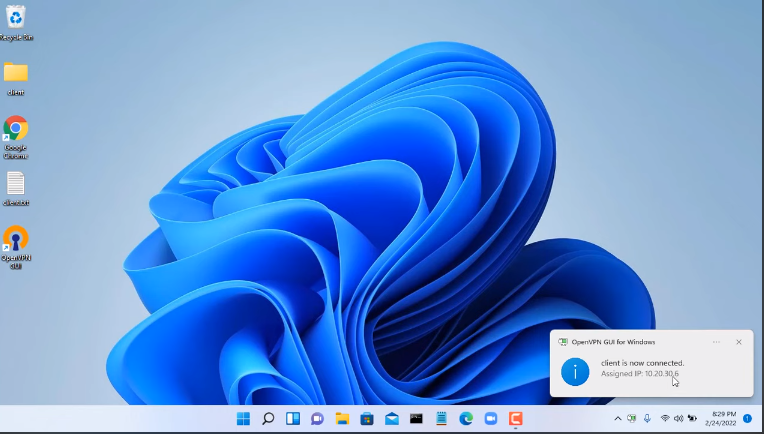Open volume control from system tray

tap(679, 418)
